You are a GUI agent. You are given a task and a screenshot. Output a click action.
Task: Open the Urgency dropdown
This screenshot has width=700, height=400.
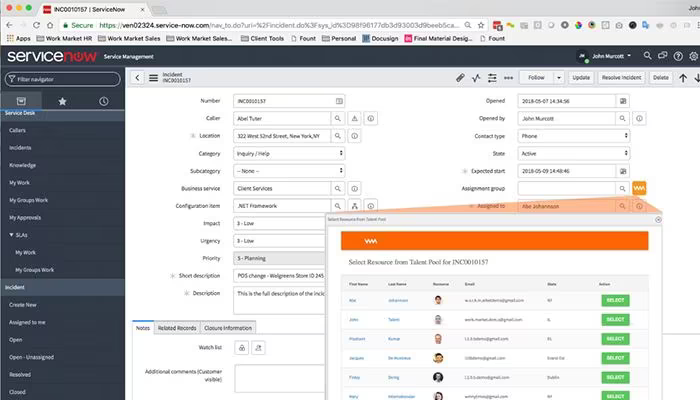pyautogui.click(x=279, y=241)
